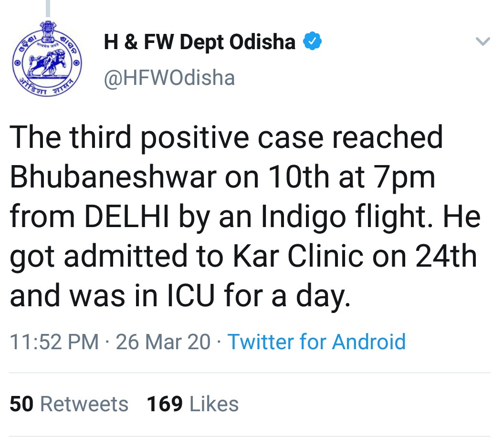Click the retweet count number 50

[x=21, y=404]
